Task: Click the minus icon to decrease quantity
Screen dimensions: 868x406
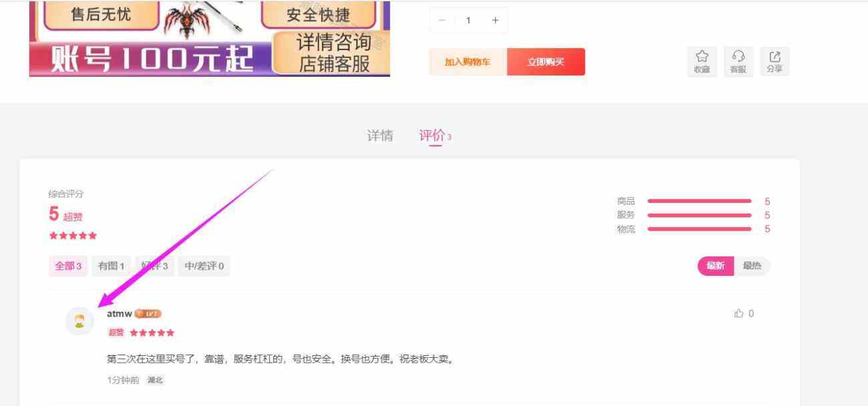Action: coord(441,20)
